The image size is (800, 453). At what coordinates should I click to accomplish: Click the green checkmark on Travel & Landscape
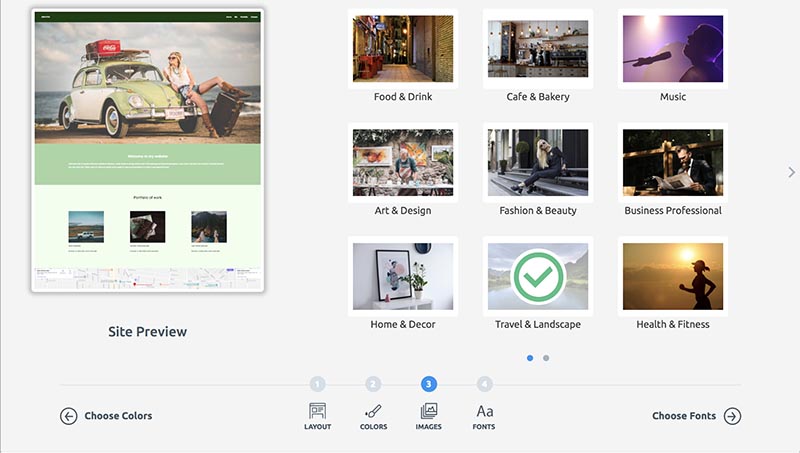click(538, 275)
